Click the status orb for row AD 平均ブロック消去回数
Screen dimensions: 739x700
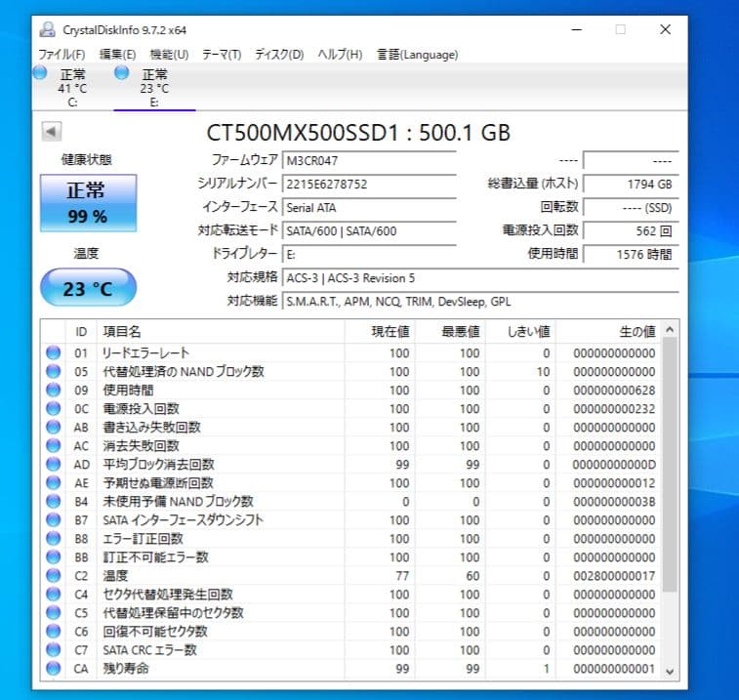[x=54, y=465]
